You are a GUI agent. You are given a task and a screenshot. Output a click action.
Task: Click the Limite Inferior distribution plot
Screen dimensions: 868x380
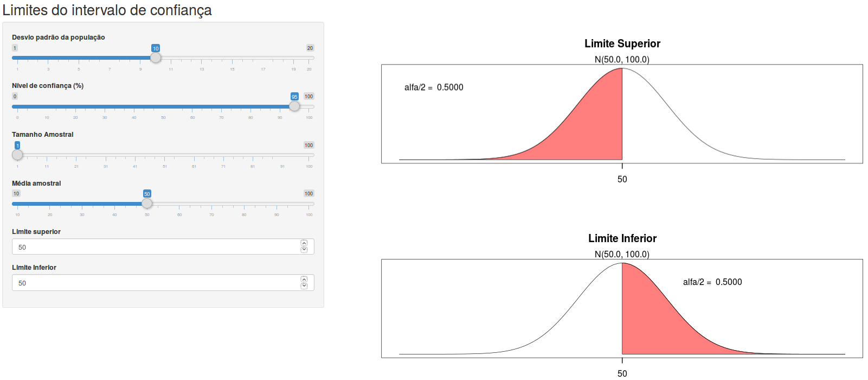point(622,308)
